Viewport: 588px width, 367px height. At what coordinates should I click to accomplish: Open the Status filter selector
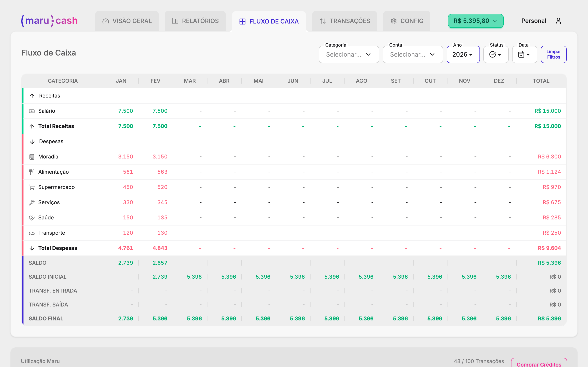[x=495, y=54]
